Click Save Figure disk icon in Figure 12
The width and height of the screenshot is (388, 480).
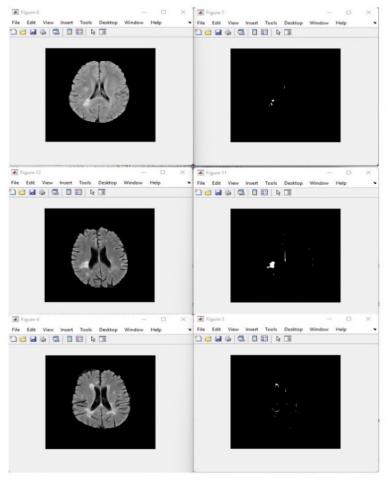click(x=32, y=192)
